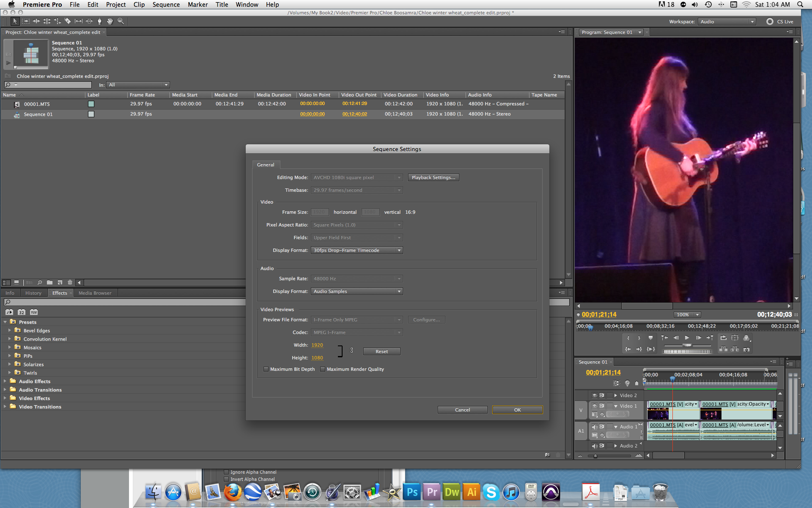Open Firefox from the dock
The image size is (812, 508).
click(233, 492)
